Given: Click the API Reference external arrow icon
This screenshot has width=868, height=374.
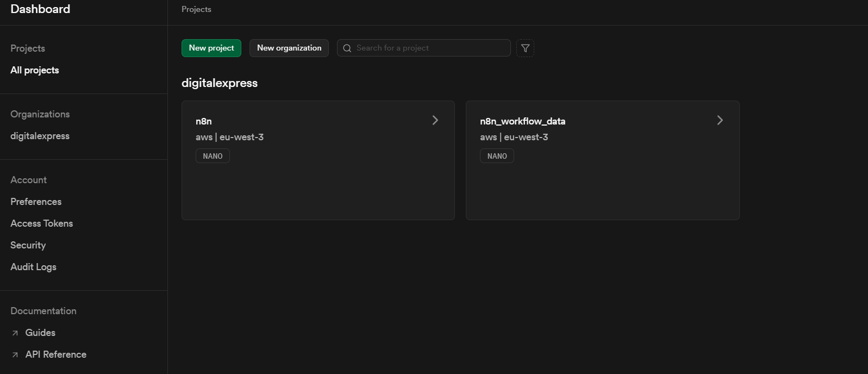Looking at the screenshot, I should pyautogui.click(x=15, y=355).
